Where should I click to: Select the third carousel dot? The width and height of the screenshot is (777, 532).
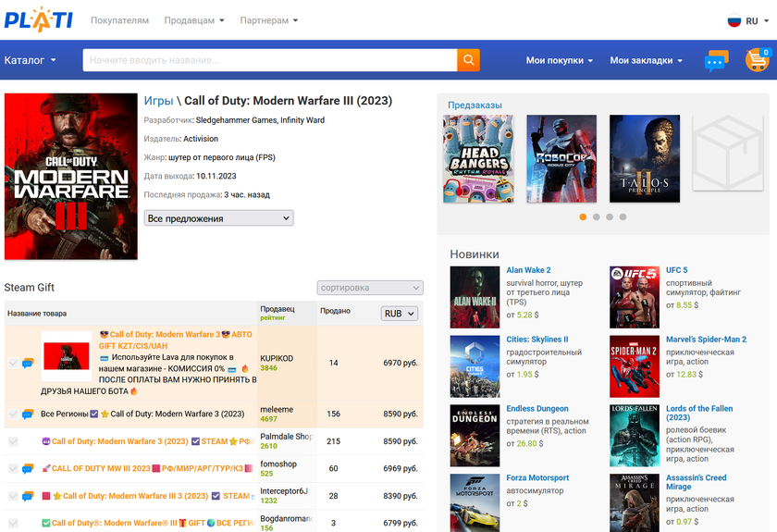tap(610, 217)
